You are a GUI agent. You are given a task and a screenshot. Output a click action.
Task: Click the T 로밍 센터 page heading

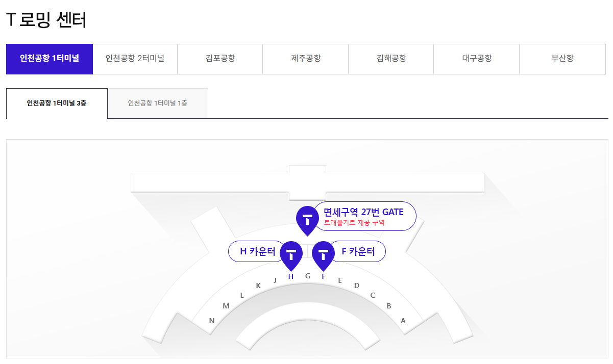46,20
